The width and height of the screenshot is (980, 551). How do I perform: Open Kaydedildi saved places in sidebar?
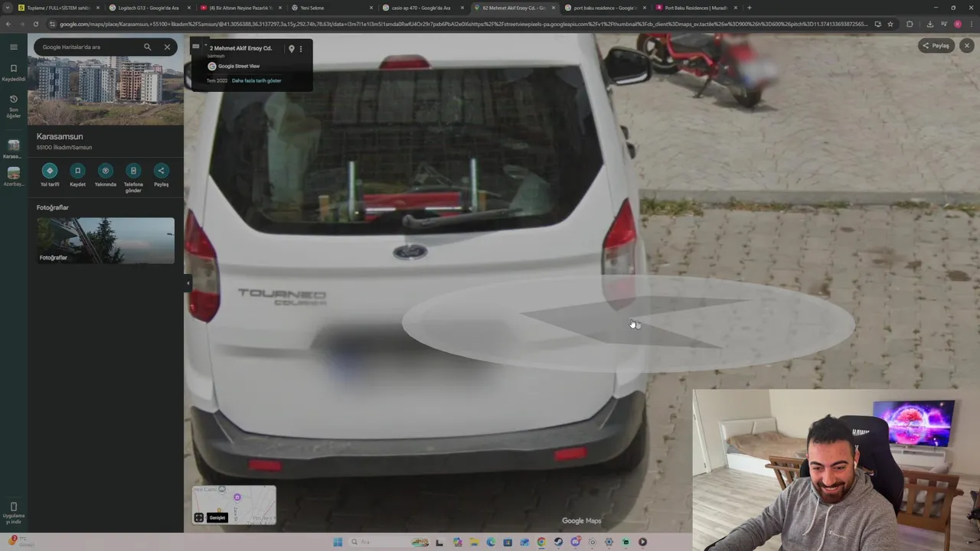(x=13, y=73)
